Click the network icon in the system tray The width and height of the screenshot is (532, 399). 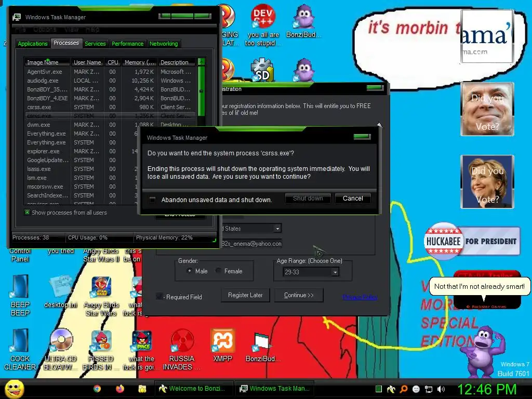coord(429,389)
